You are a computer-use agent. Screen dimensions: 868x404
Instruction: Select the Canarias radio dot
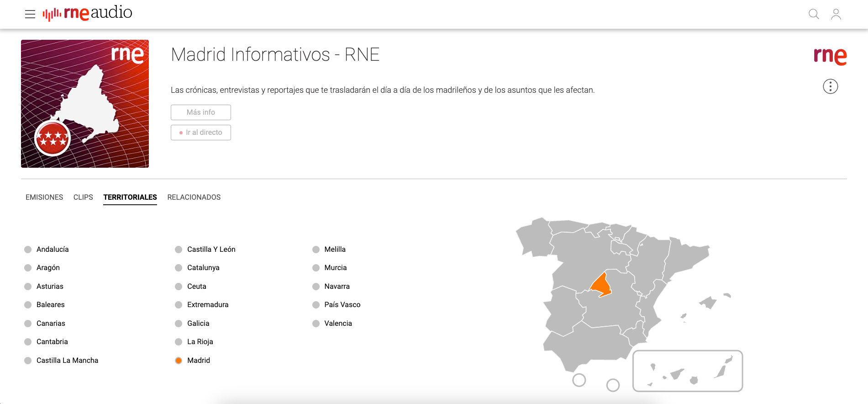coord(28,324)
